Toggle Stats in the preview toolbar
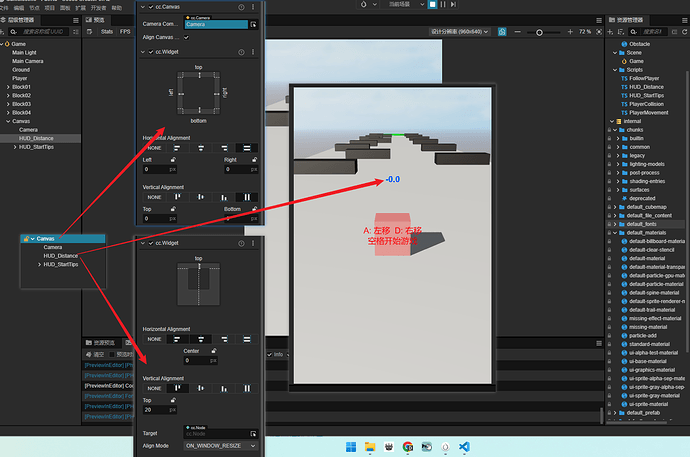This screenshot has width=690, height=457. click(107, 32)
